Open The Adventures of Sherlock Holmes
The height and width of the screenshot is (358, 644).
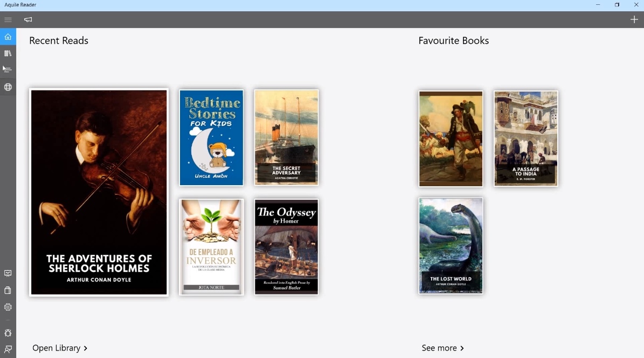pos(99,192)
